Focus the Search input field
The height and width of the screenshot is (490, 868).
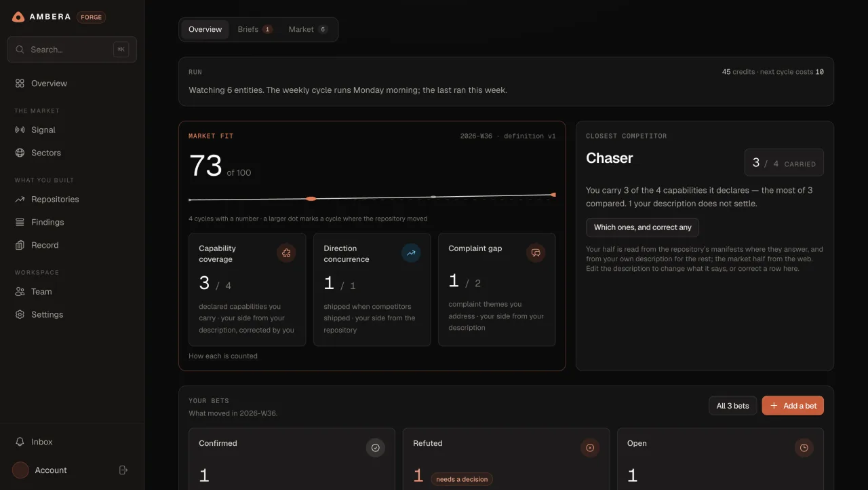[x=72, y=50]
